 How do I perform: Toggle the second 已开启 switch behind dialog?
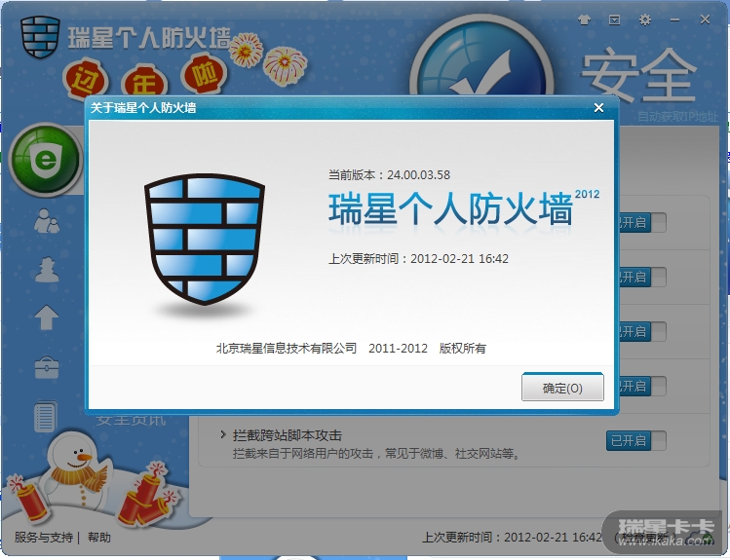coord(642,278)
